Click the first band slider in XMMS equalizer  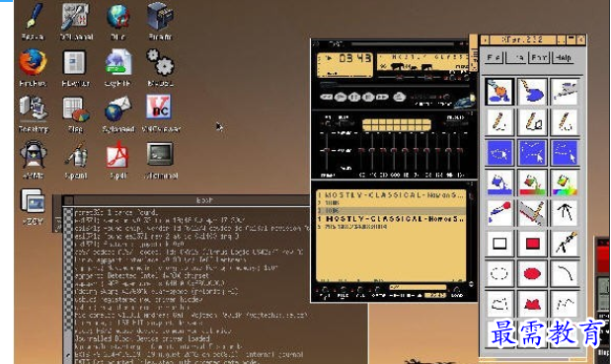click(361, 151)
